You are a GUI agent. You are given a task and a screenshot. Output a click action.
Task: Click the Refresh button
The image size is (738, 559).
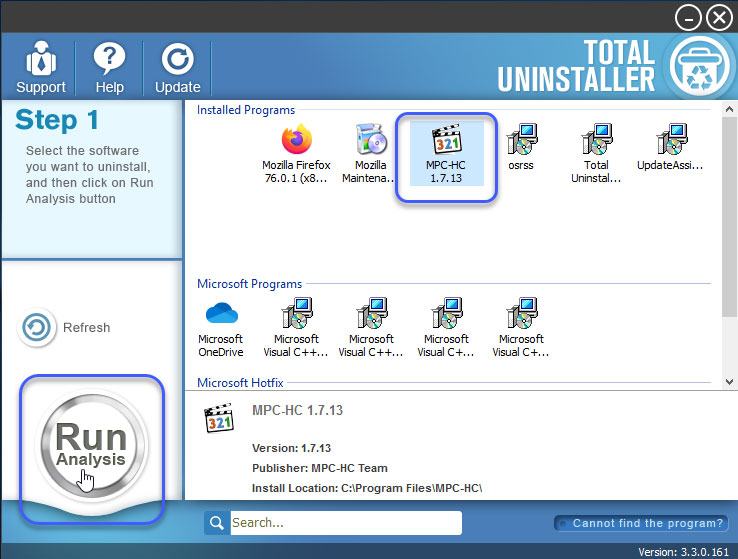click(64, 327)
